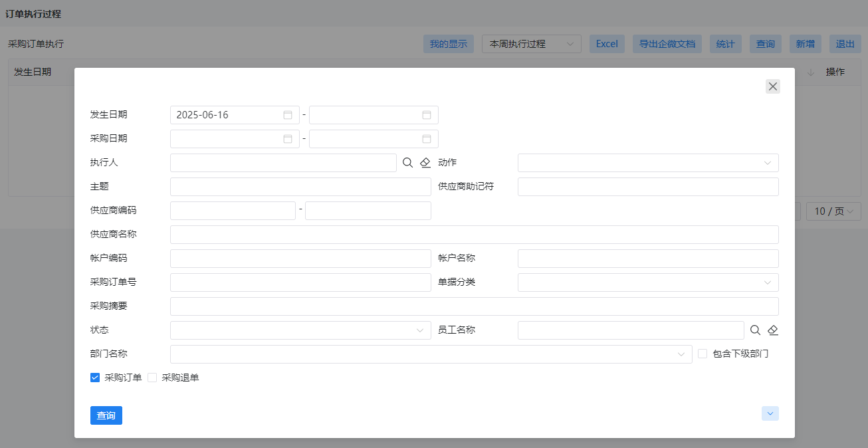
Task: Click the 主题 input field
Action: (x=300, y=187)
